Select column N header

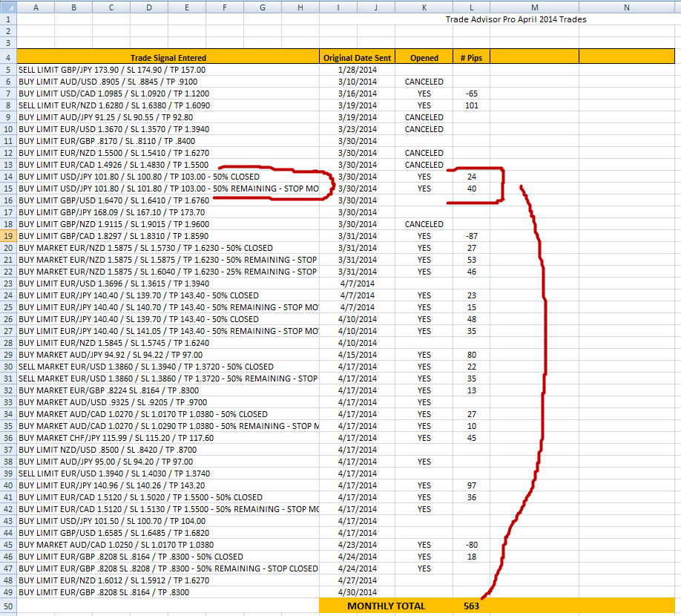coord(627,7)
